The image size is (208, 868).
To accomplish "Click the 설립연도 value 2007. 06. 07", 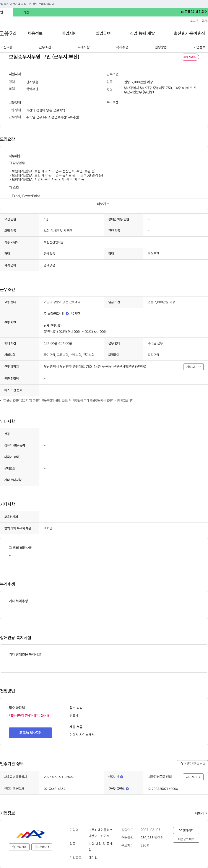I will coord(150,830).
